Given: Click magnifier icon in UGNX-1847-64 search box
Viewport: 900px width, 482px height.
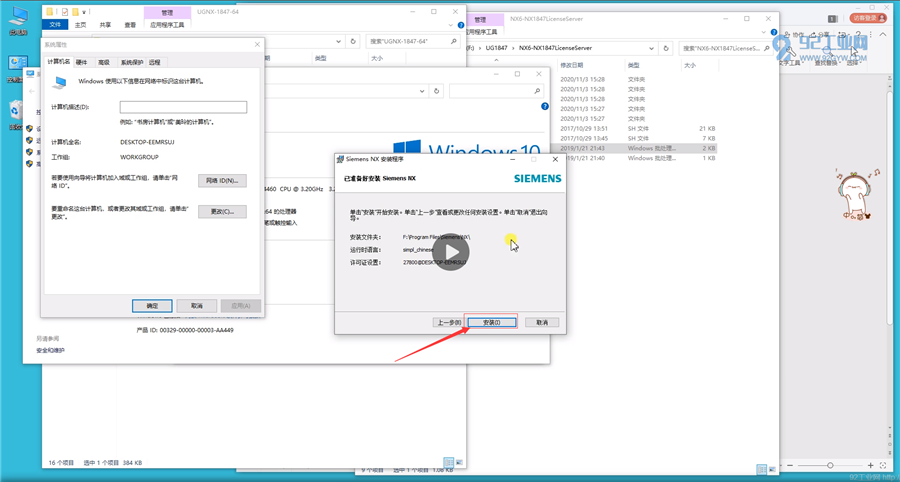Looking at the screenshot, I should pyautogui.click(x=453, y=41).
